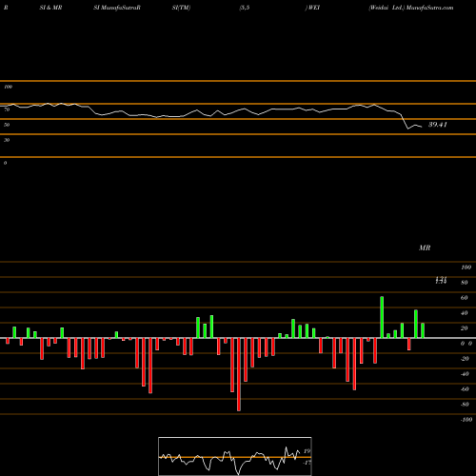This screenshot has width=476, height=476.
Task: Click the RSI axis label 70
Action: click(x=7, y=109)
